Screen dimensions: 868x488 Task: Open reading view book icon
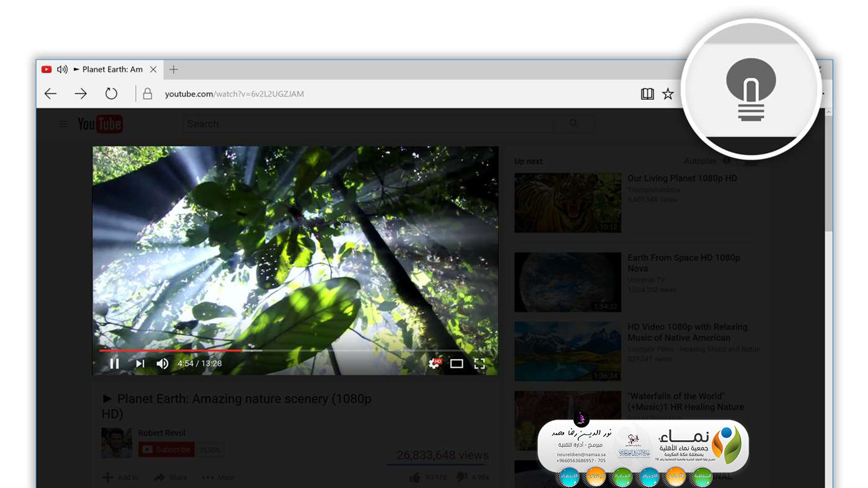tap(647, 94)
